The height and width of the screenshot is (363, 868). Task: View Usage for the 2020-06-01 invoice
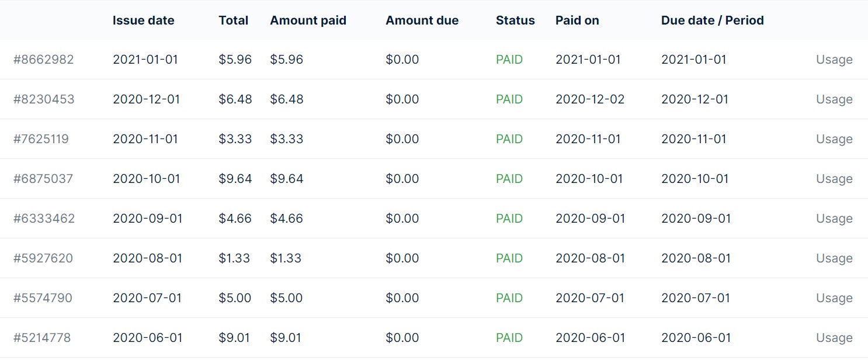[x=834, y=338]
